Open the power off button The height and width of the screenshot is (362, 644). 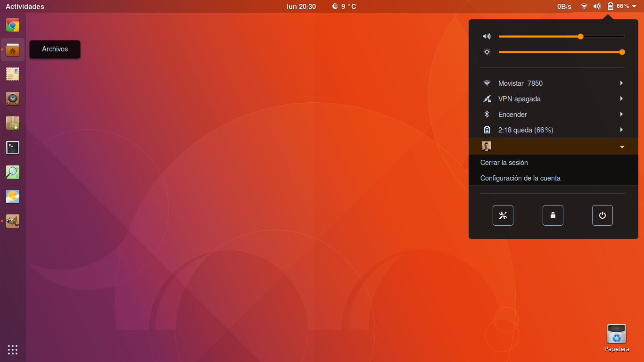pyautogui.click(x=603, y=215)
